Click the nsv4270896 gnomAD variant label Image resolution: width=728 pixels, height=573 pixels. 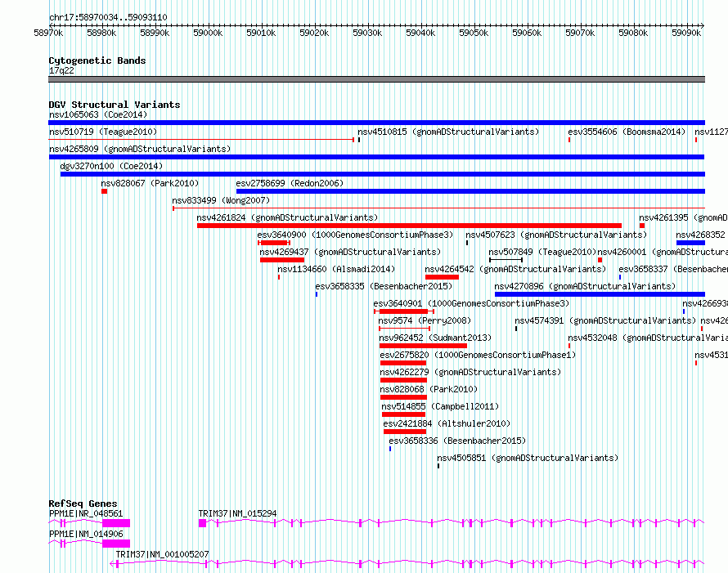(585, 286)
